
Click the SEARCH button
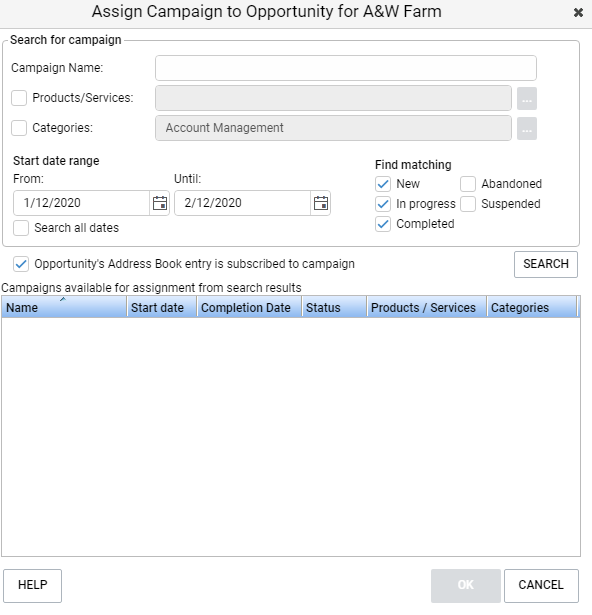[546, 264]
